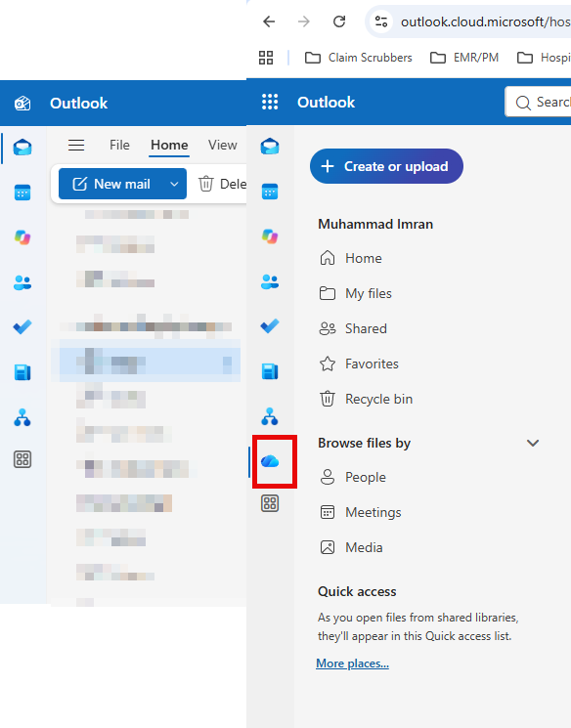
Task: Open Bookings icon in browser Outlook sidebar
Action: coord(270,371)
